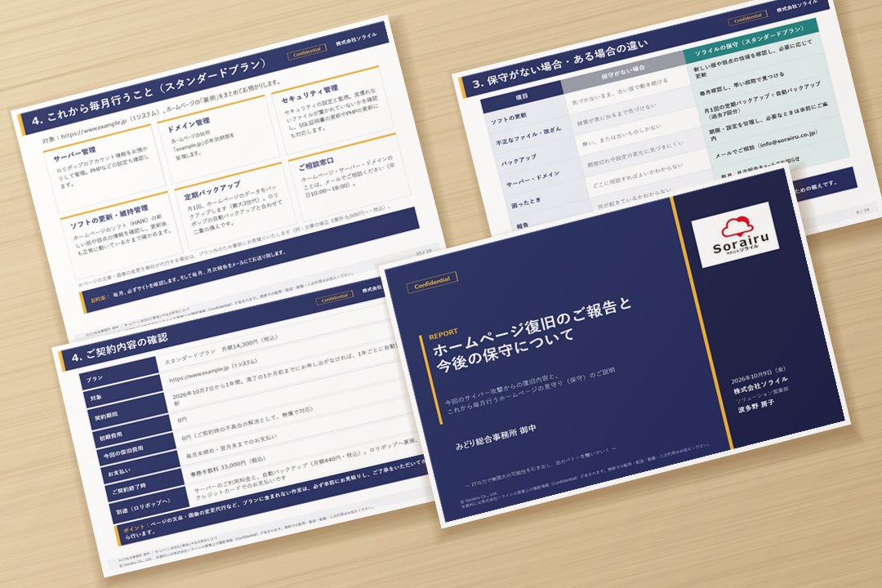Viewport: 882px width, 588px height.
Task: Click the サーバー管理 card title
Action: pyautogui.click(x=74, y=154)
